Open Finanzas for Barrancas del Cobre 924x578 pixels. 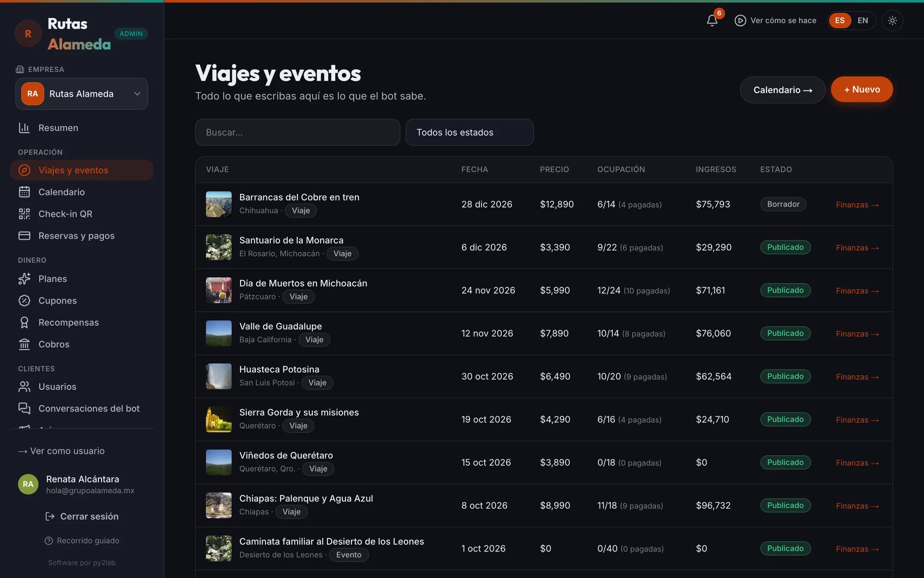pos(857,205)
